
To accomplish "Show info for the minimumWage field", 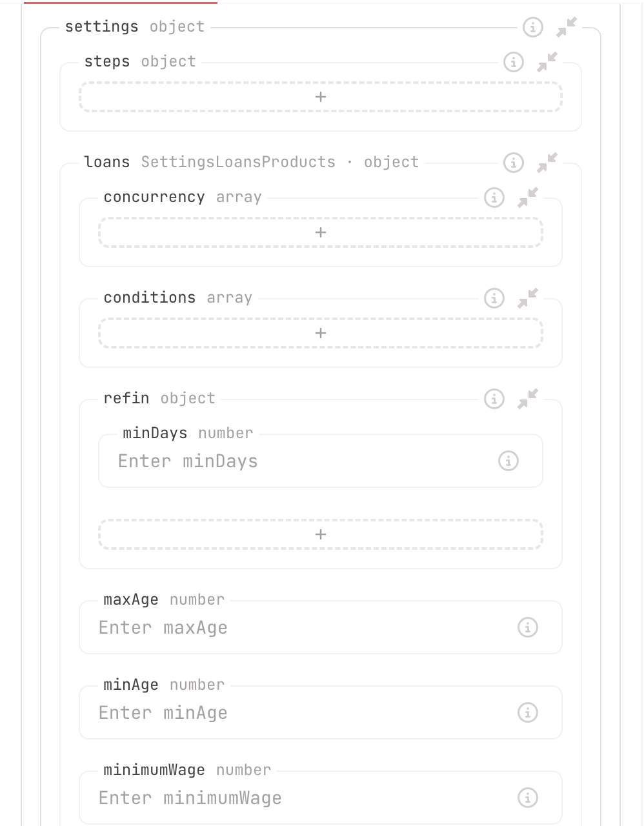I will pos(527,798).
